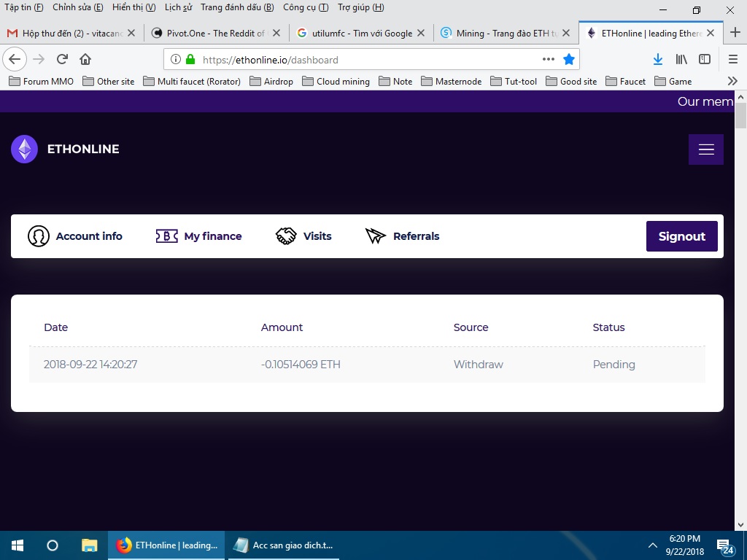
Task: Open a new browser tab
Action: coord(735,32)
